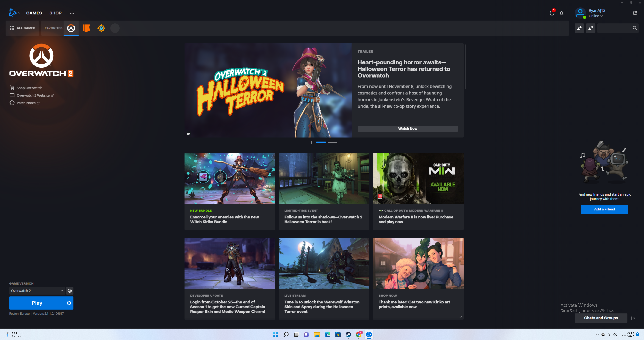Open the GAMES menu

pyautogui.click(x=34, y=13)
